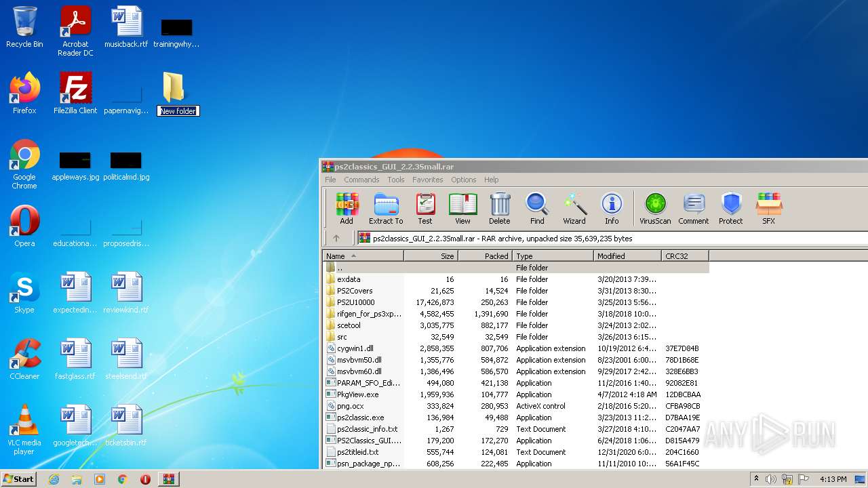868x488 pixels.
Task: Select fastglass.rtf desktop document
Action: (x=75, y=359)
